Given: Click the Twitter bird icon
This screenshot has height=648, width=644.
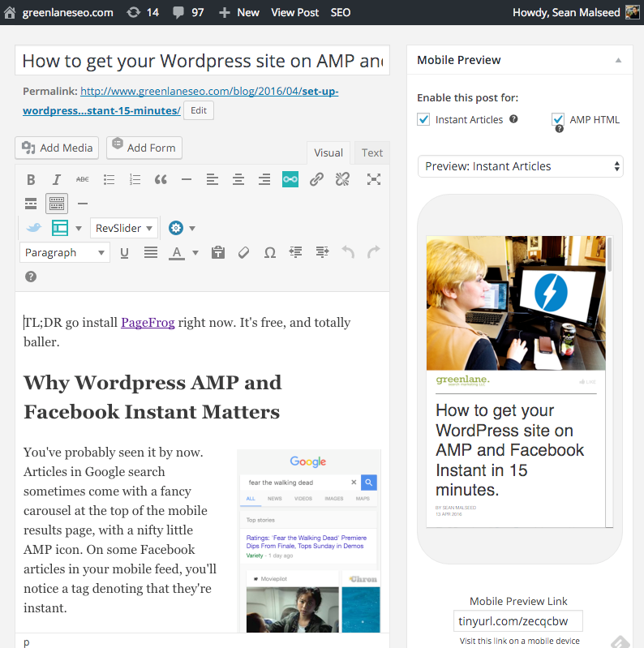Looking at the screenshot, I should coord(34,228).
